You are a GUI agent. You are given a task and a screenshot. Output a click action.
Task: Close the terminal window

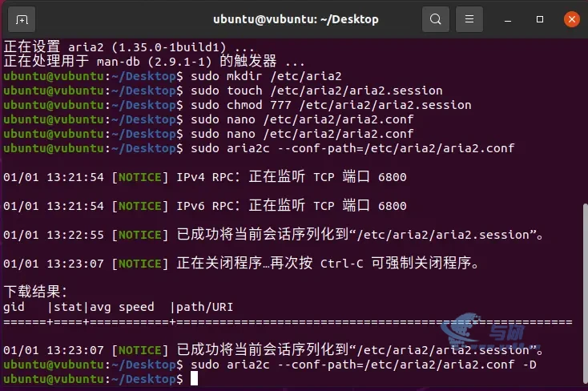click(x=572, y=19)
